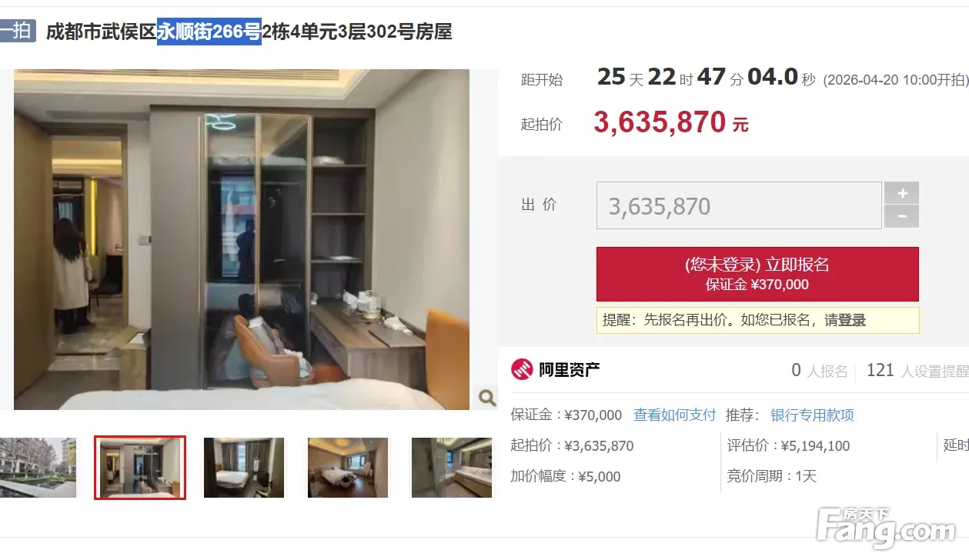Click the 立即报名 red registration button
The image size is (969, 560).
pyautogui.click(x=757, y=274)
